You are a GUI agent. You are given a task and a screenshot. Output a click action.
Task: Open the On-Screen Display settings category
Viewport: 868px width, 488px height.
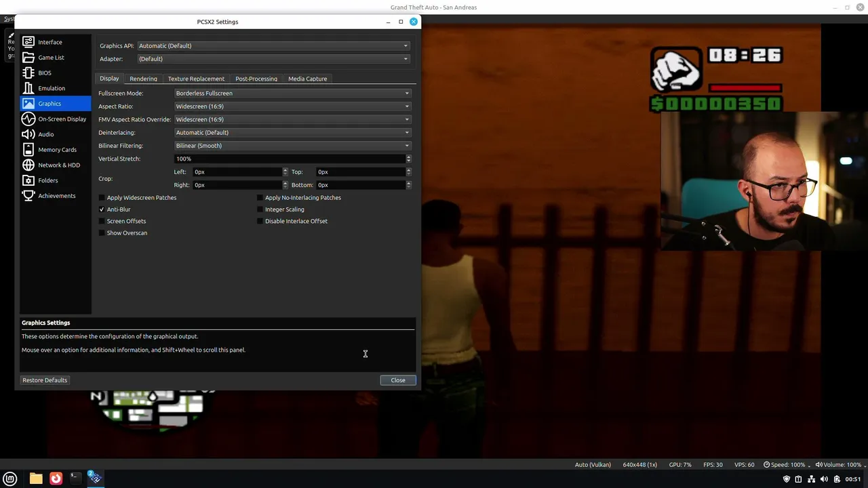point(56,119)
